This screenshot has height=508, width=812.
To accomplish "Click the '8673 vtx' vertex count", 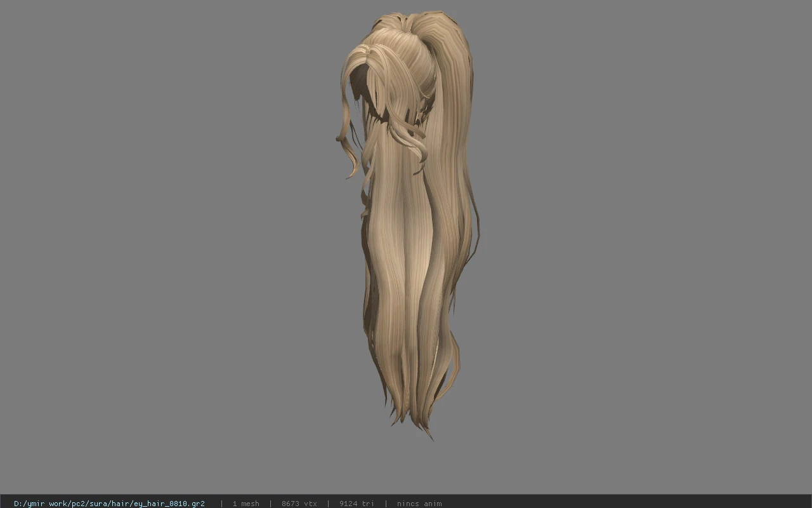I will 299,504.
